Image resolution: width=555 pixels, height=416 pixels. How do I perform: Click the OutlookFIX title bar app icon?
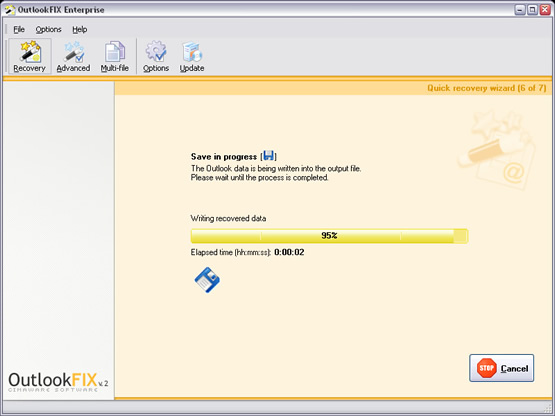tap(10, 10)
